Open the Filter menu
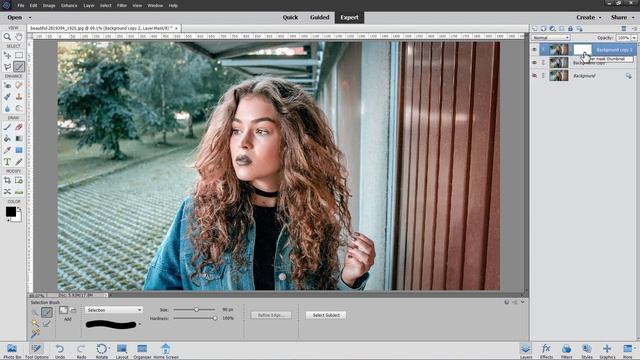Viewport: 640px width, 360px height. pos(122,6)
